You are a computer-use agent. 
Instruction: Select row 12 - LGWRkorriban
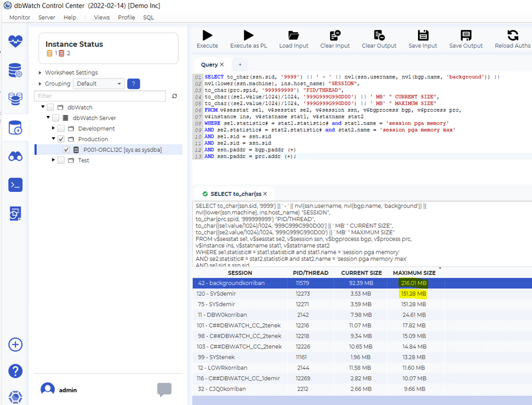[x=362, y=368]
